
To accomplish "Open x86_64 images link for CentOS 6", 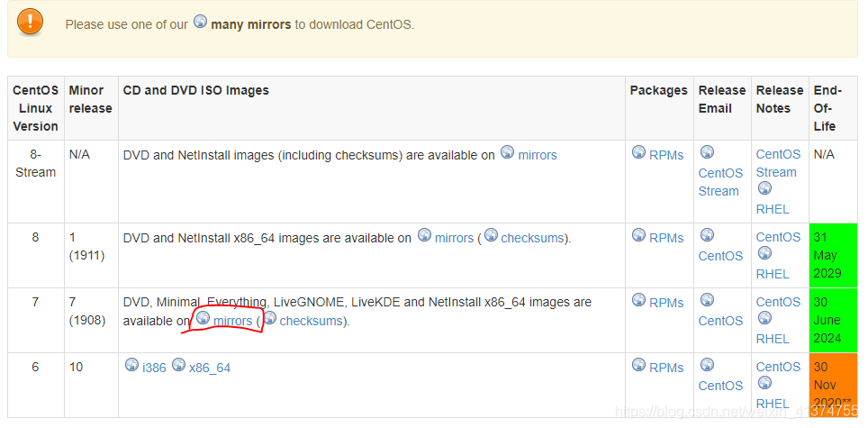I will pyautogui.click(x=210, y=368).
